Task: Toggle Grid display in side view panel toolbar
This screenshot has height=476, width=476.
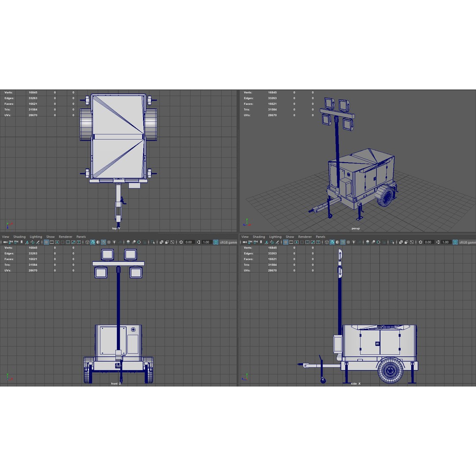Action: click(x=286, y=242)
